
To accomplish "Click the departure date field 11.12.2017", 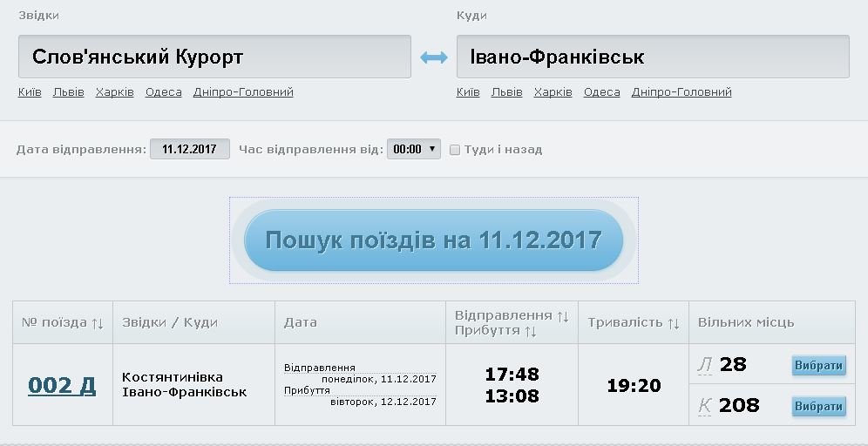I will pyautogui.click(x=189, y=149).
